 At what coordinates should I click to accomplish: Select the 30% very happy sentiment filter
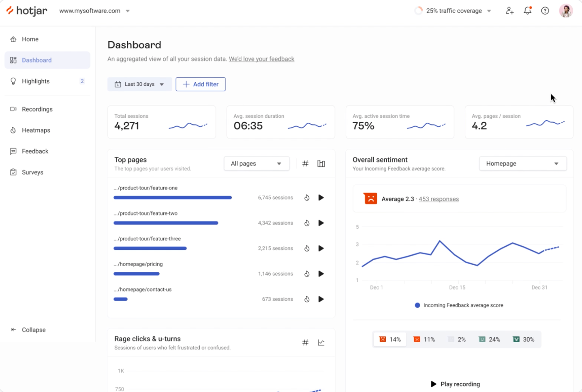[523, 339]
